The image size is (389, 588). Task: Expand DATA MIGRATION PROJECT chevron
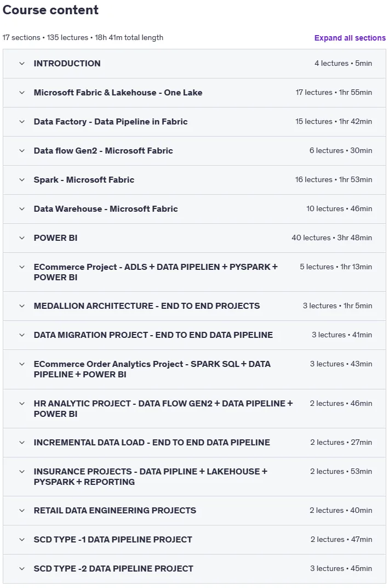pyautogui.click(x=22, y=335)
